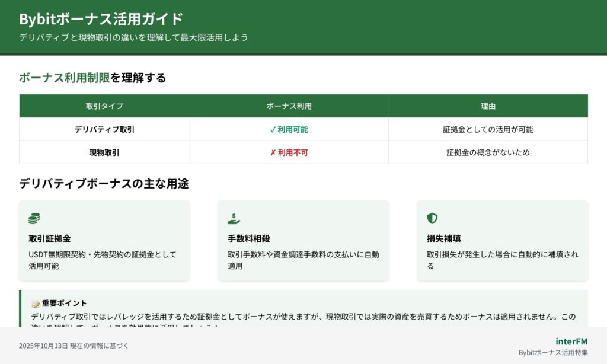Select the 取引タイプ column header
The width and height of the screenshot is (607, 364).
click(104, 106)
